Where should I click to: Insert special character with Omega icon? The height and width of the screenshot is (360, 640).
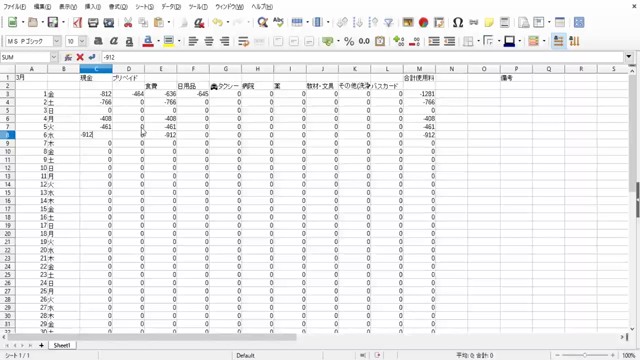(458, 22)
